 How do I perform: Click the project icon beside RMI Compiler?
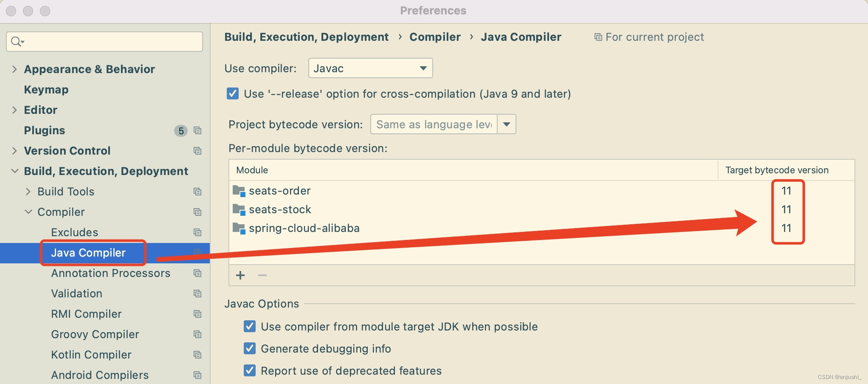[x=197, y=314]
